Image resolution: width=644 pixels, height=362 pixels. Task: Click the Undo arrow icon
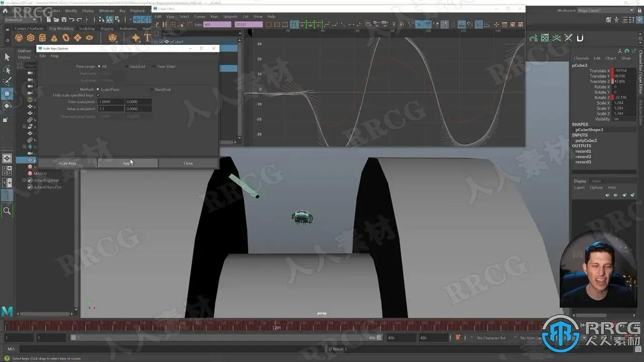(72, 20)
